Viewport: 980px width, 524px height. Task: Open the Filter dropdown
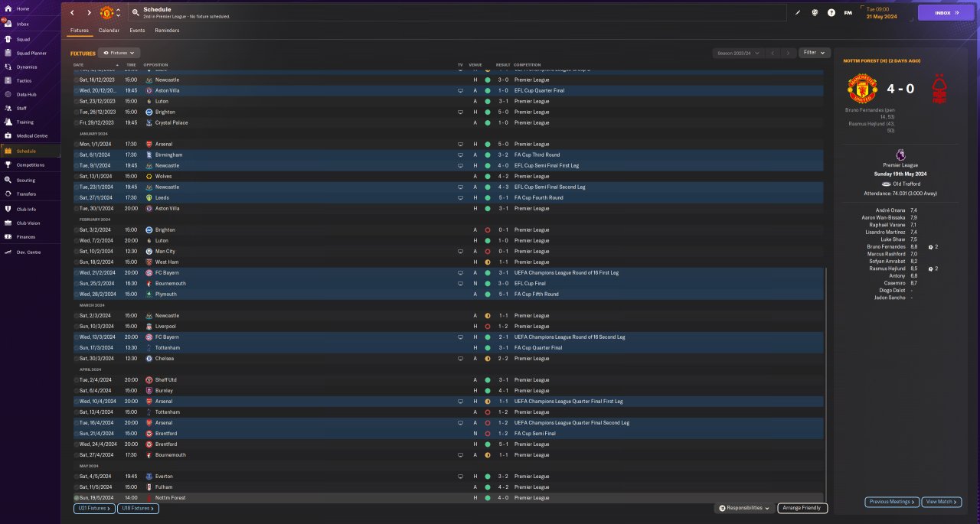[815, 53]
